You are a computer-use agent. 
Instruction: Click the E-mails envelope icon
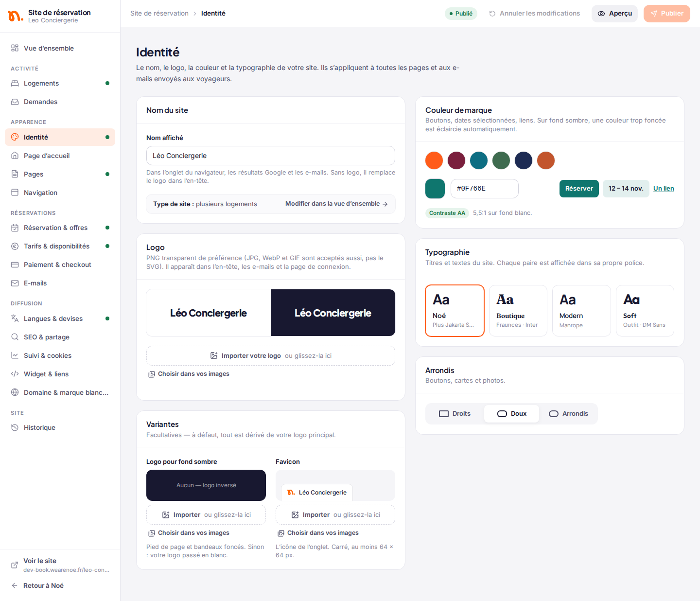point(15,283)
